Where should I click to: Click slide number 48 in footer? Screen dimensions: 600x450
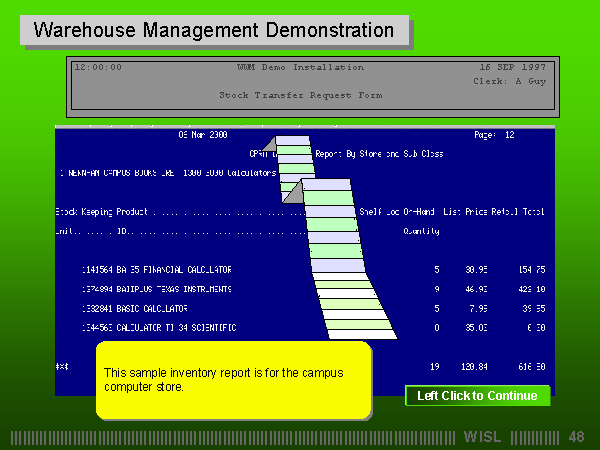(x=576, y=437)
